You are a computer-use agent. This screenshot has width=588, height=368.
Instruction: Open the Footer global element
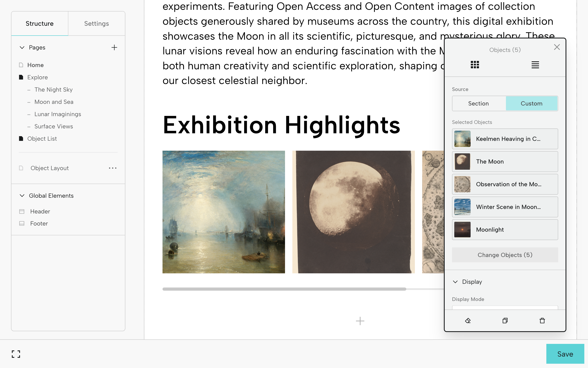tap(39, 223)
